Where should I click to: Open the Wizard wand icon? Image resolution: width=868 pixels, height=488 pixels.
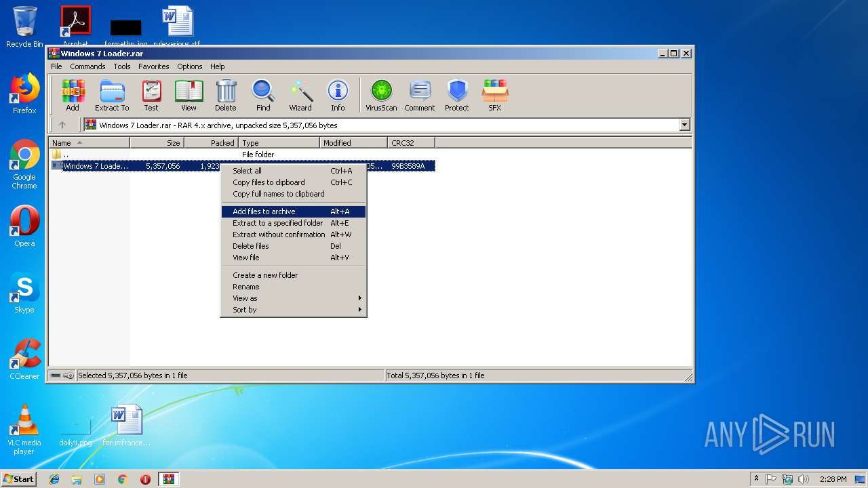point(300,96)
